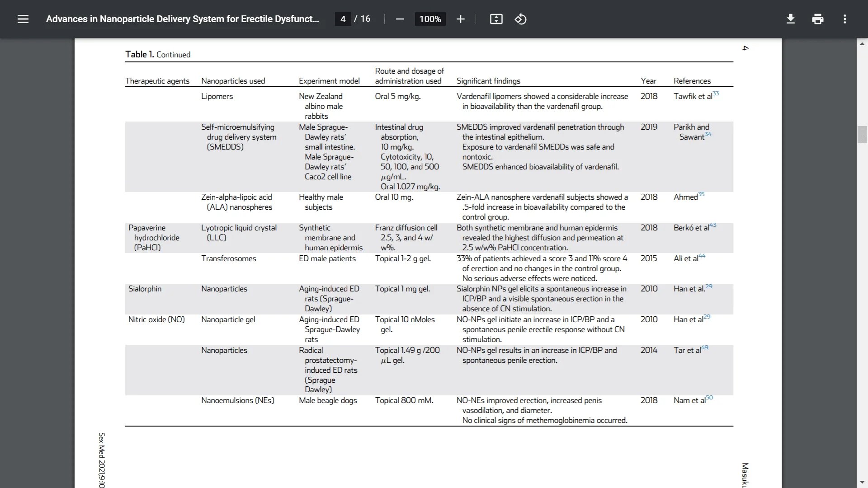This screenshot has height=488, width=868.
Task: Edit the page number field showing 4
Action: pos(343,19)
